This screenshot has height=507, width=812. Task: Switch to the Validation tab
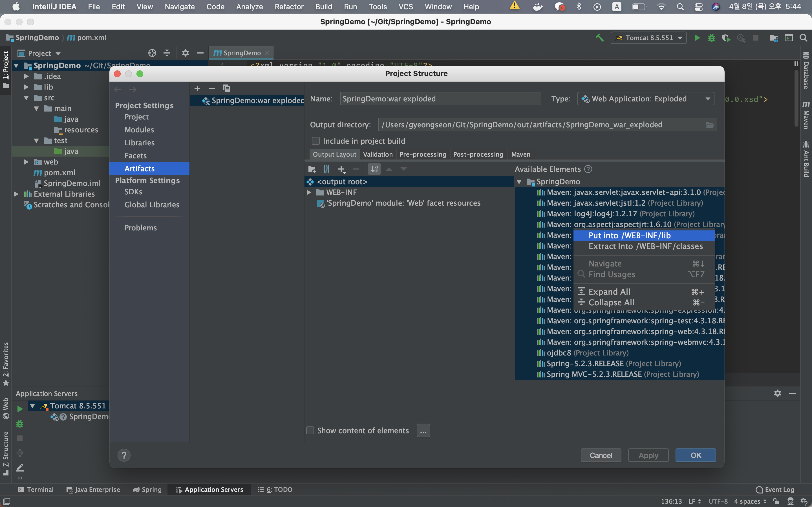point(378,154)
